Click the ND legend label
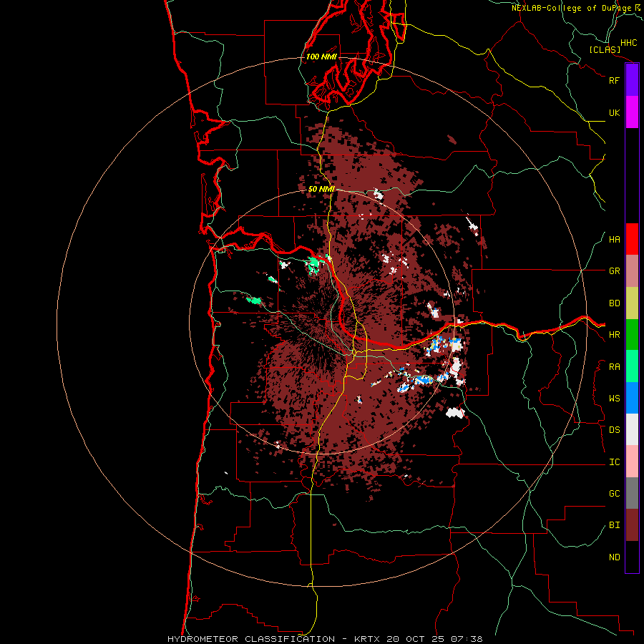 614,557
